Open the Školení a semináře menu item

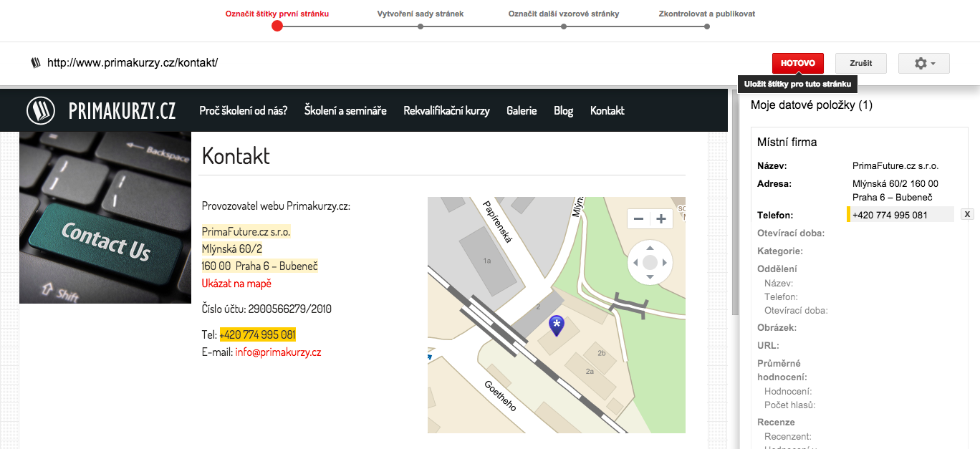[345, 110]
